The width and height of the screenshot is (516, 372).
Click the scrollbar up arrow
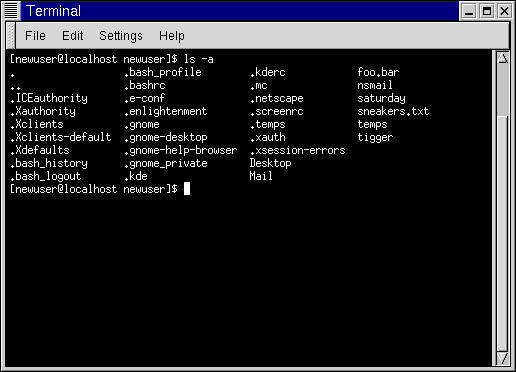(502, 58)
